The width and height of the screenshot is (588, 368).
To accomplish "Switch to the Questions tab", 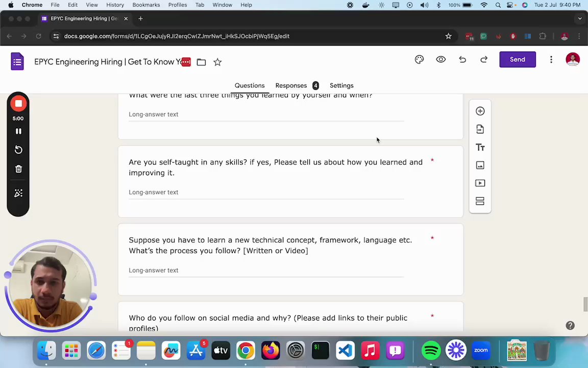I will click(x=250, y=86).
